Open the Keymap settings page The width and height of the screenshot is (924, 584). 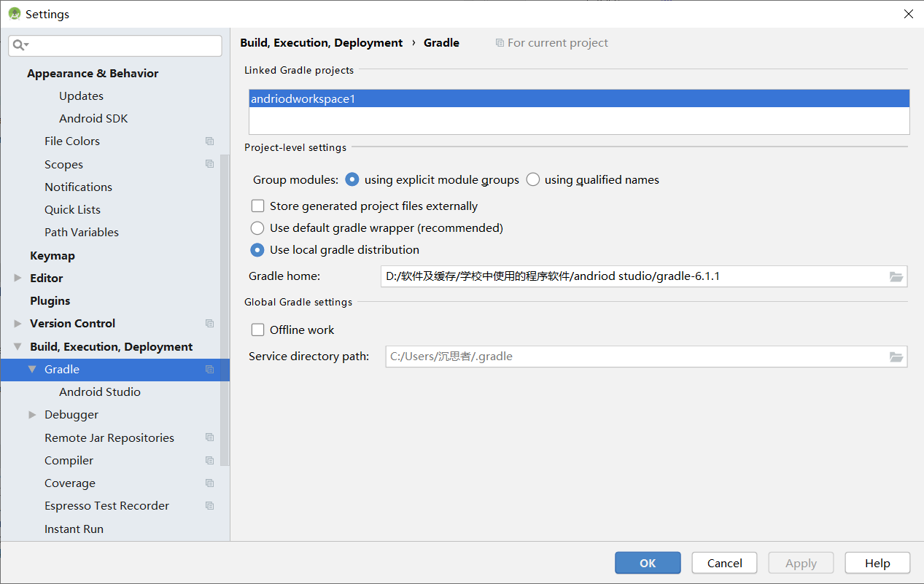(53, 256)
